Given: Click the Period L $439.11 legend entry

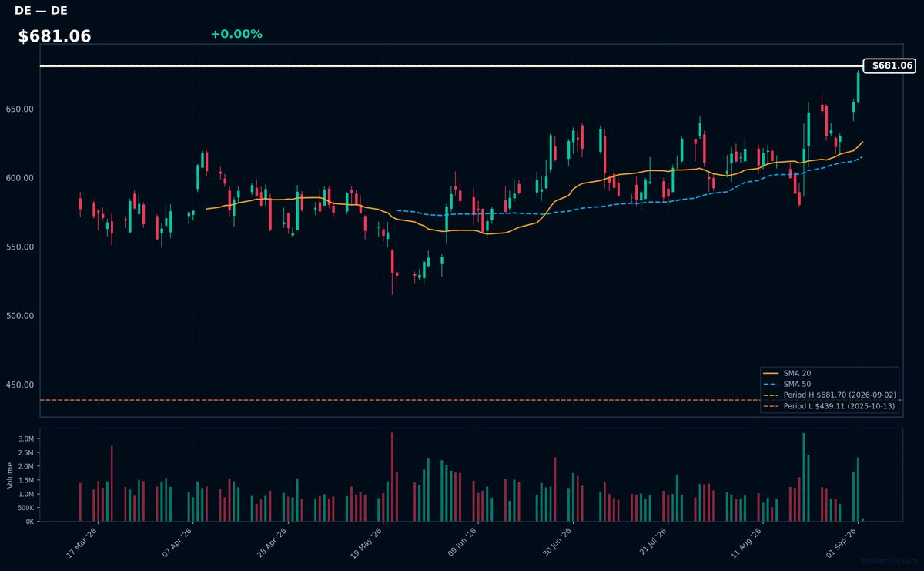Looking at the screenshot, I should [829, 405].
